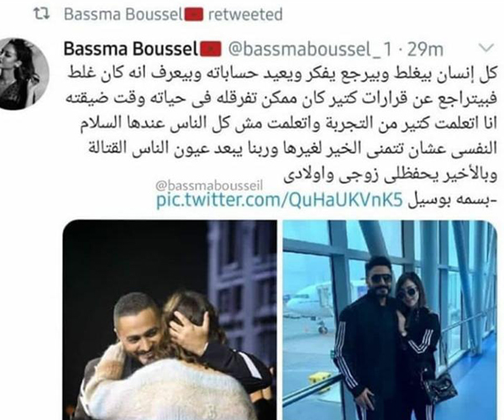The height and width of the screenshot is (420, 504).
Task: Click the line starting 'النفسى عشان تتمنى'
Action: tap(291, 150)
